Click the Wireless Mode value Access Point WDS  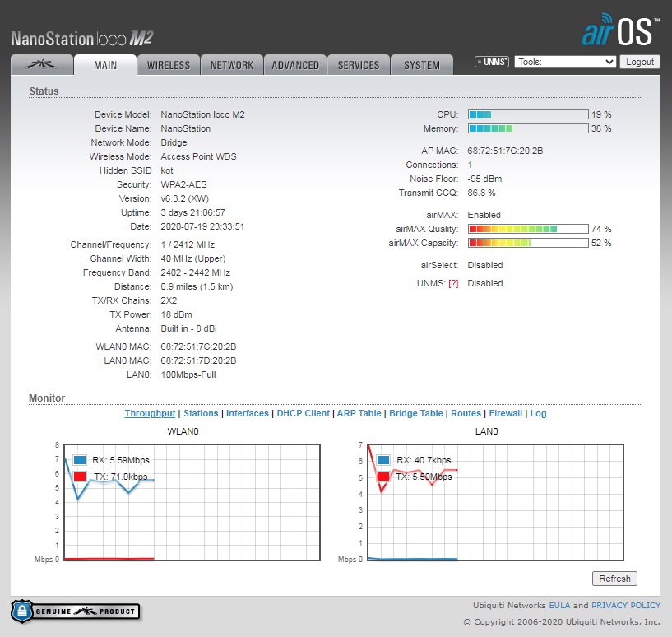tap(198, 156)
